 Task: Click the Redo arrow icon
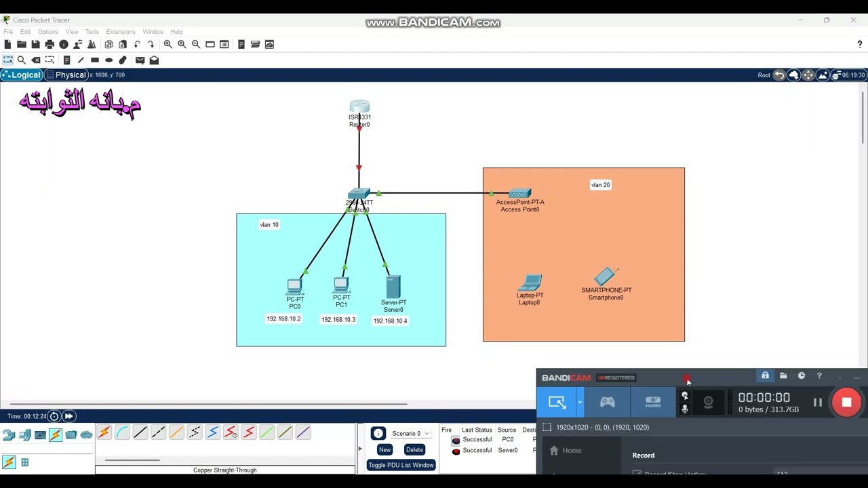coord(151,44)
